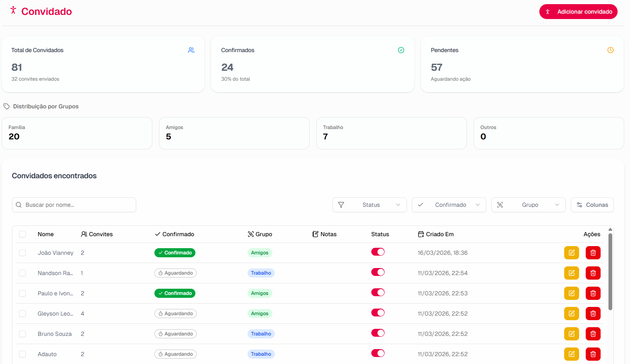
Task: Click the date 16/03/2026, 18:36
Action: click(x=442, y=253)
